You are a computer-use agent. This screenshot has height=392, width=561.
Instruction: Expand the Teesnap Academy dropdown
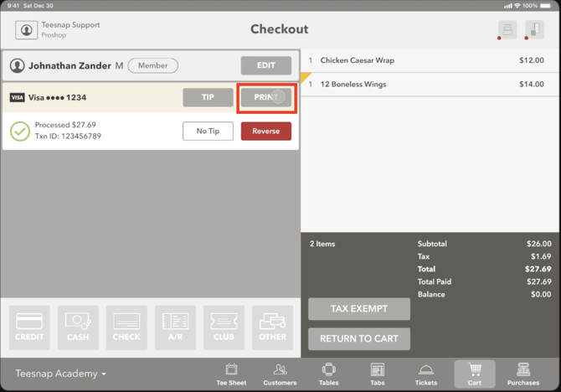[61, 374]
